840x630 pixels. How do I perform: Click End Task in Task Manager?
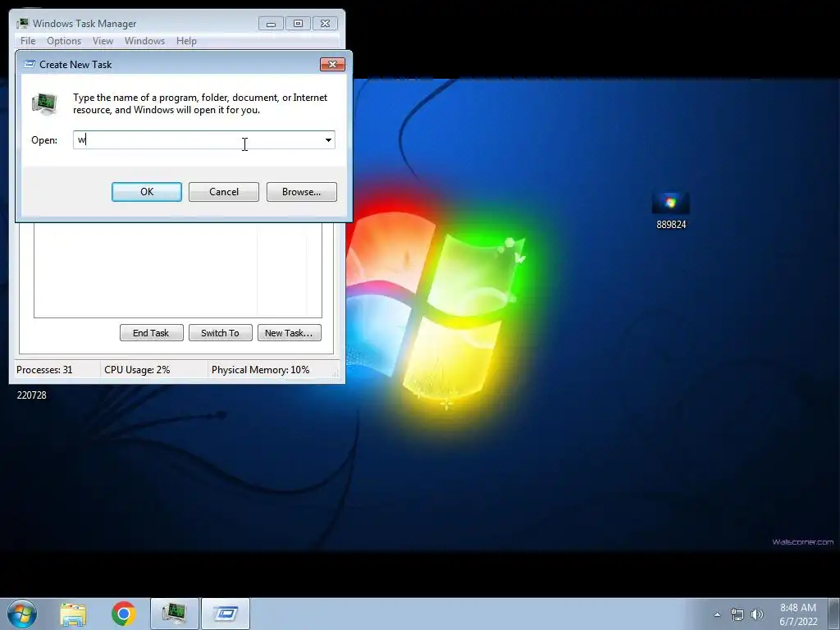click(151, 333)
